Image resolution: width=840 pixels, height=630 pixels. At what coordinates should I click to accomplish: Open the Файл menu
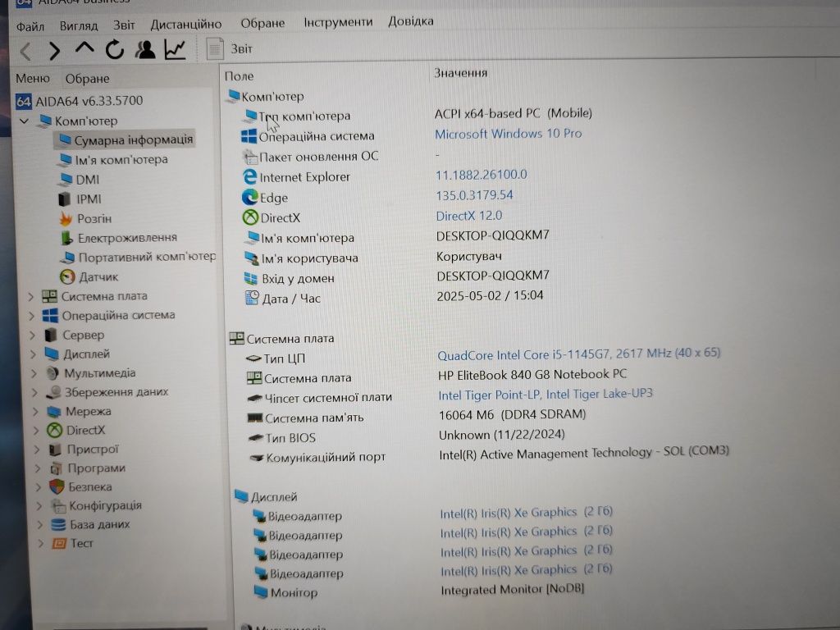(x=30, y=26)
